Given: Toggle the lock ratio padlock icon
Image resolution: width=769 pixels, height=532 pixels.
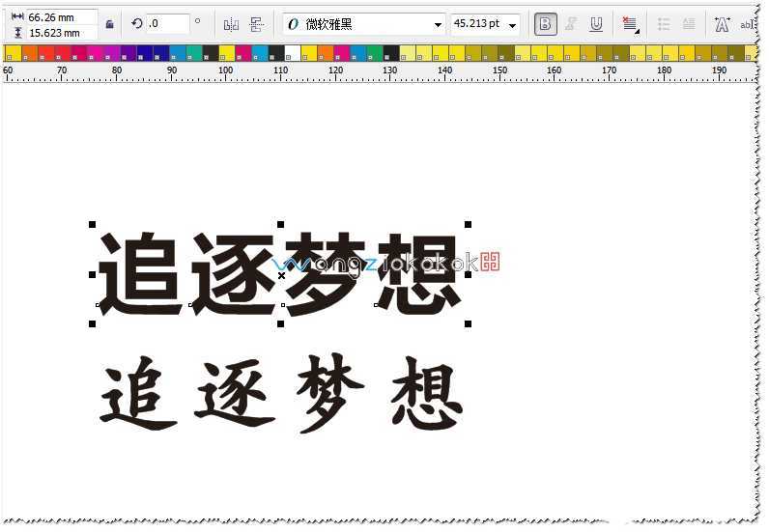Looking at the screenshot, I should pyautogui.click(x=109, y=24).
